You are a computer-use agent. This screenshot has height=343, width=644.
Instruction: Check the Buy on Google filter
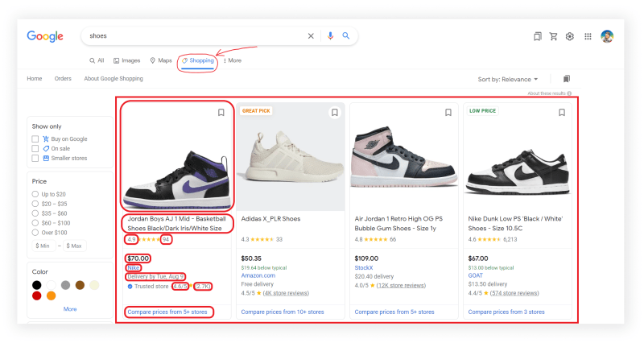(35, 138)
